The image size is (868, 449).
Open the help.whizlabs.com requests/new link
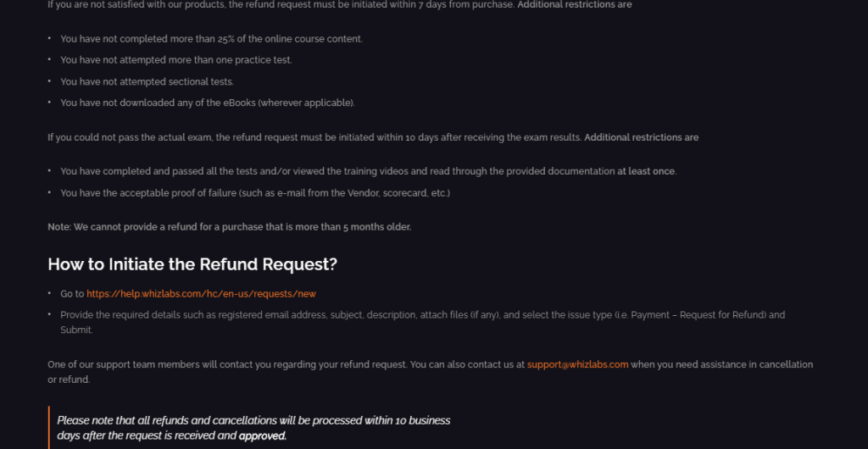[x=201, y=294]
